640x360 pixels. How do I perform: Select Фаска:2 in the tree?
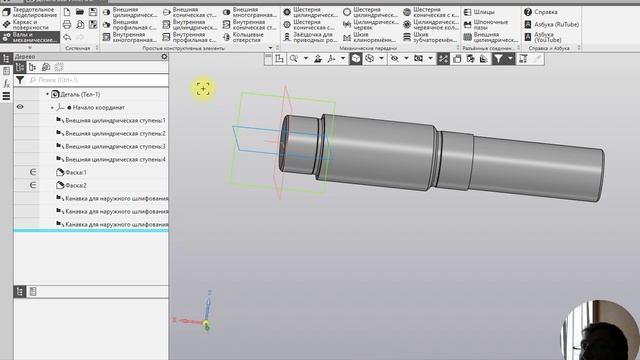point(71,185)
